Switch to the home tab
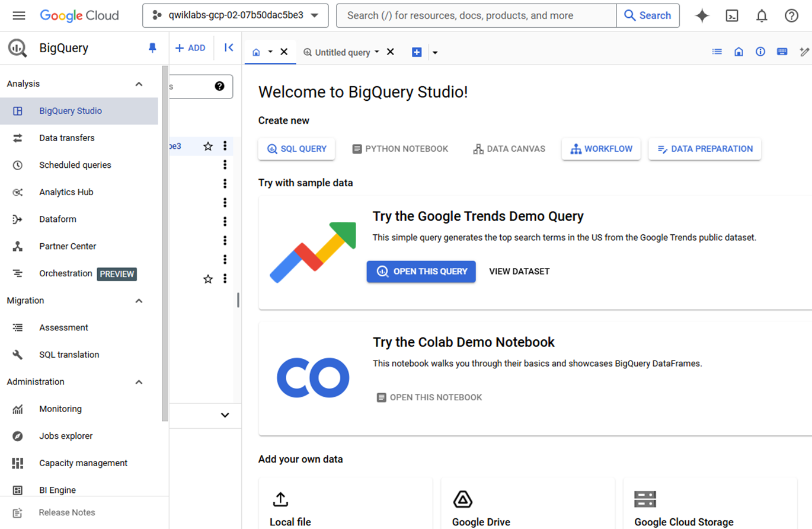The image size is (812, 529). [x=256, y=52]
